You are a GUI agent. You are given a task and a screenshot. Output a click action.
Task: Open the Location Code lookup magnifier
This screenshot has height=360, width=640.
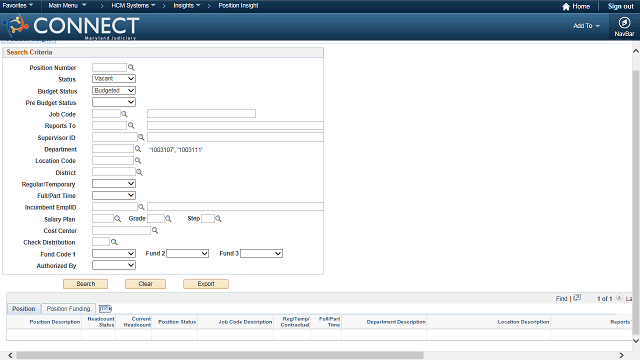pos(138,160)
